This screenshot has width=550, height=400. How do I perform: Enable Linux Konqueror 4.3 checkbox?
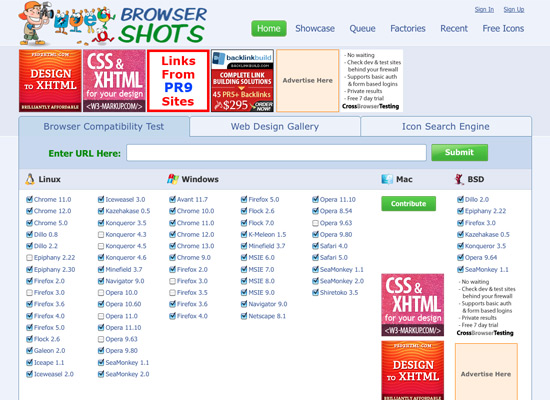[x=101, y=234]
